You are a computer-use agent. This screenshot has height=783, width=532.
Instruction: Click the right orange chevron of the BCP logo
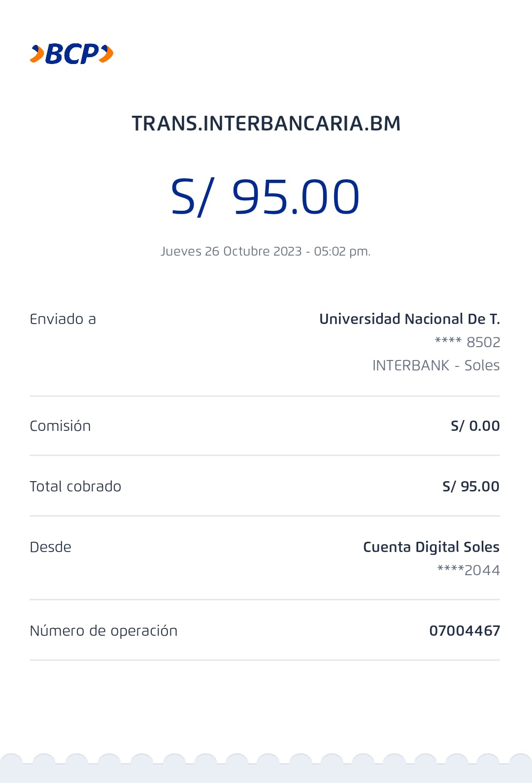pos(106,54)
